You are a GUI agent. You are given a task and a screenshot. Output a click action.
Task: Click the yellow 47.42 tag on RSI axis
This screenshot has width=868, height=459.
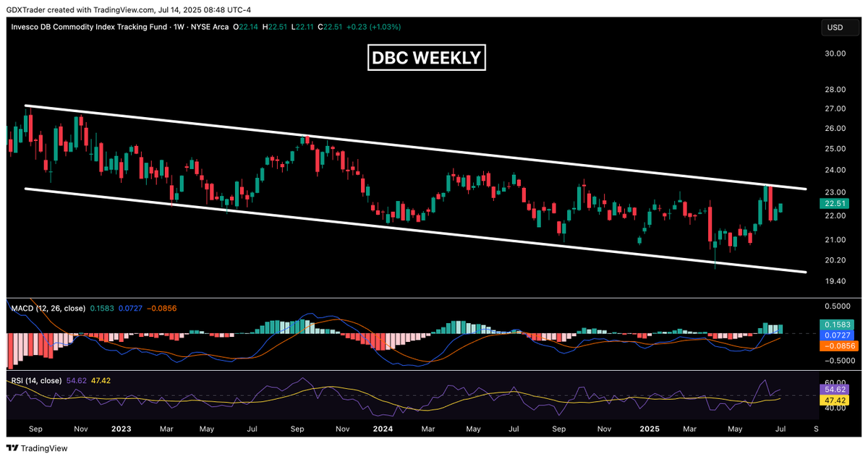(835, 400)
